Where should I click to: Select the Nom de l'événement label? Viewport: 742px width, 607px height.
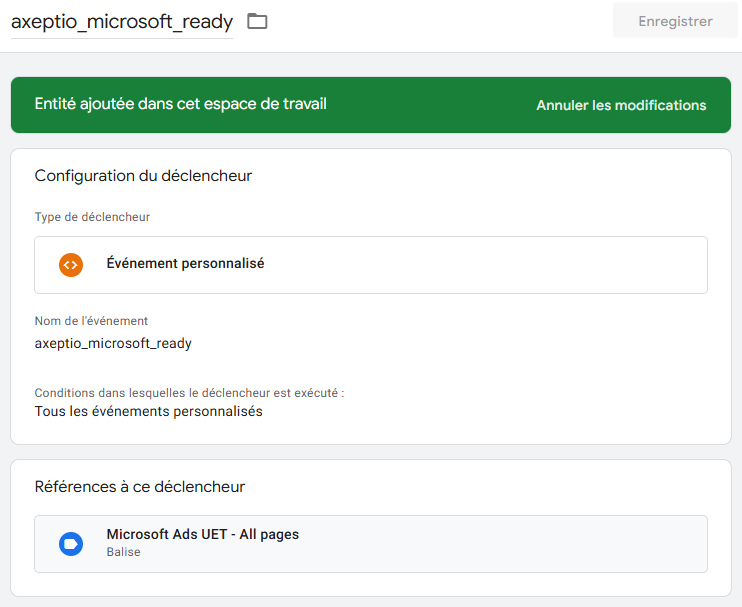point(91,321)
